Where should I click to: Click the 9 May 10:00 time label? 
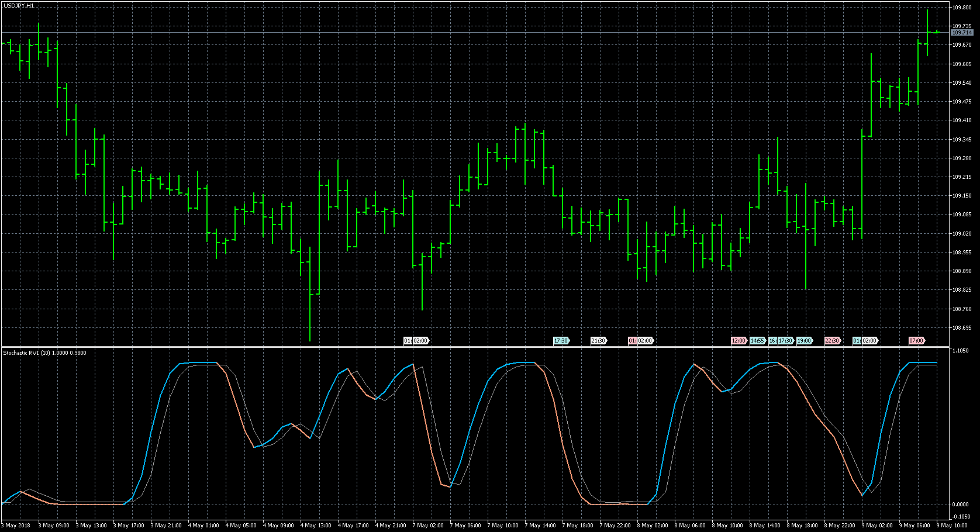pos(952,525)
